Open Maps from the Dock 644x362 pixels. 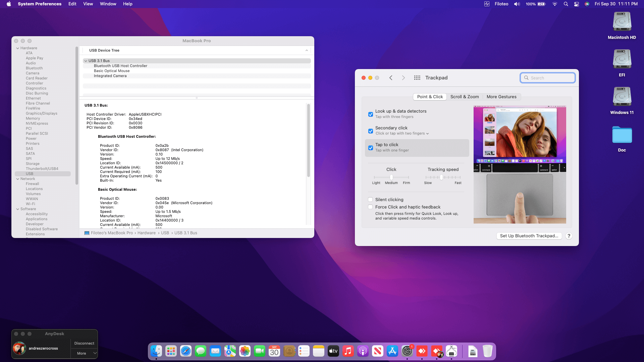click(230, 351)
